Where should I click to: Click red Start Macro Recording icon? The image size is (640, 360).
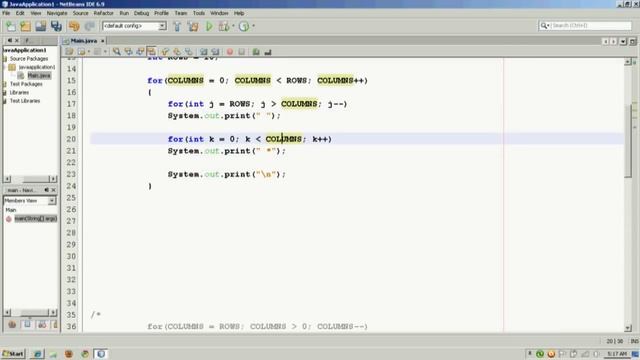[230, 51]
